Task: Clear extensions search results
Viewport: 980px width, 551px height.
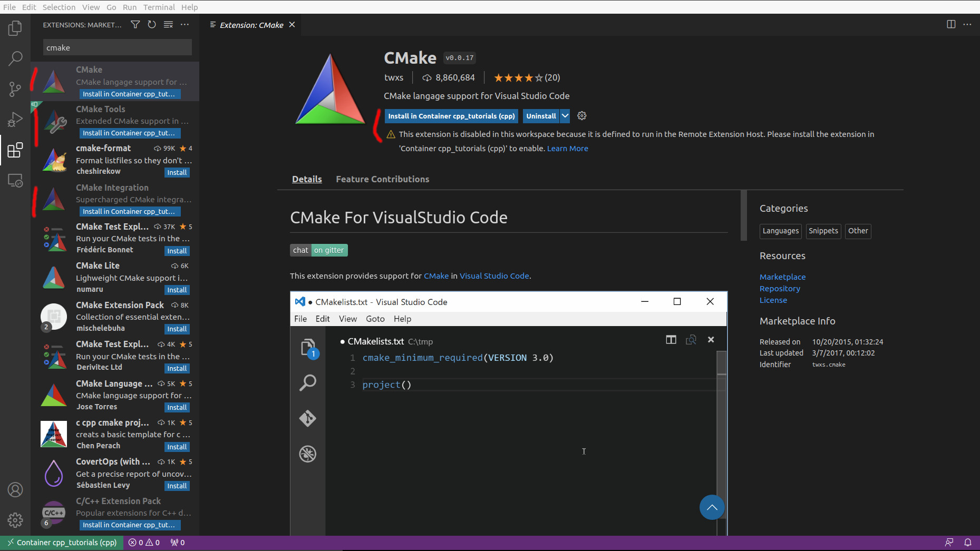Action: 168,25
